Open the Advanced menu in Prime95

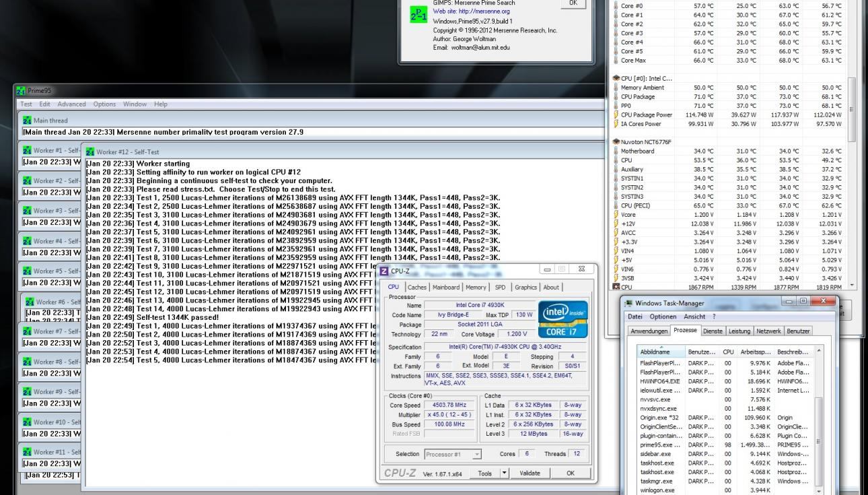[71, 104]
